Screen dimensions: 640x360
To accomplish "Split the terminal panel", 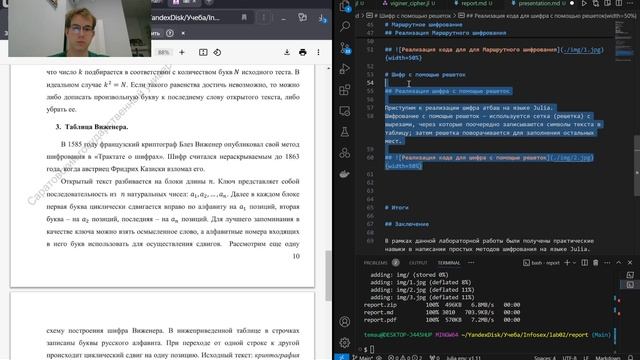I will 584,262.
